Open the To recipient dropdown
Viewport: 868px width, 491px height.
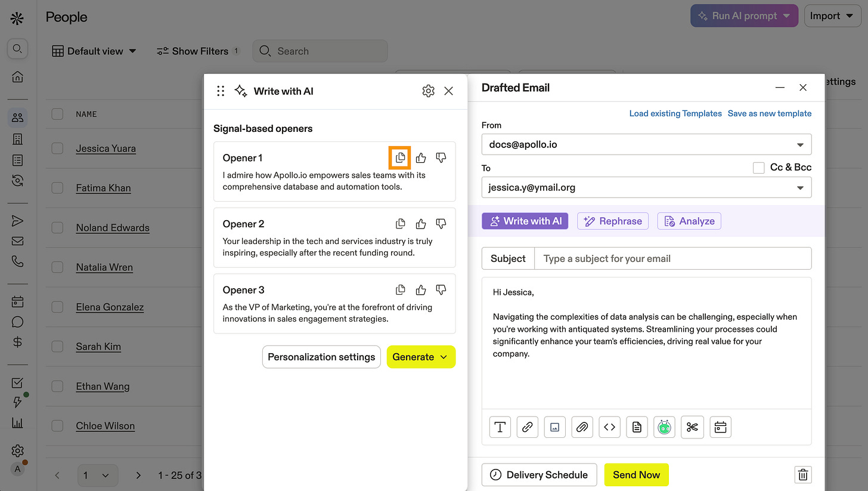[646, 187]
